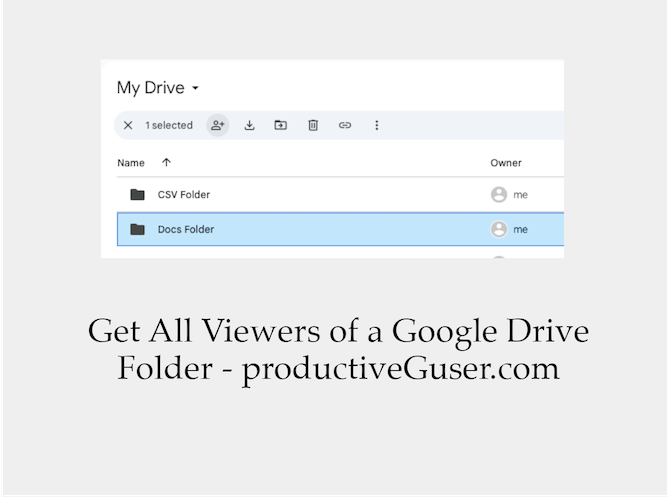The height and width of the screenshot is (500, 667).
Task: Click the Move to folder icon
Action: pos(281,125)
